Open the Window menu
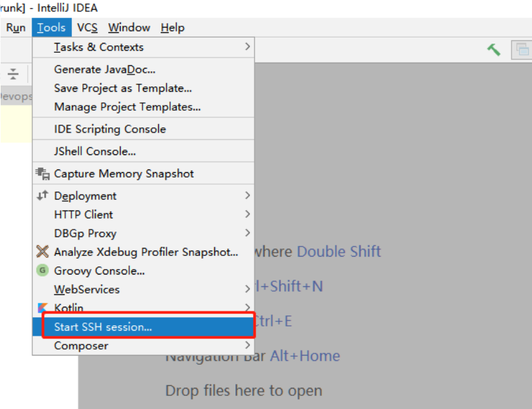The height and width of the screenshot is (409, 532). point(129,28)
